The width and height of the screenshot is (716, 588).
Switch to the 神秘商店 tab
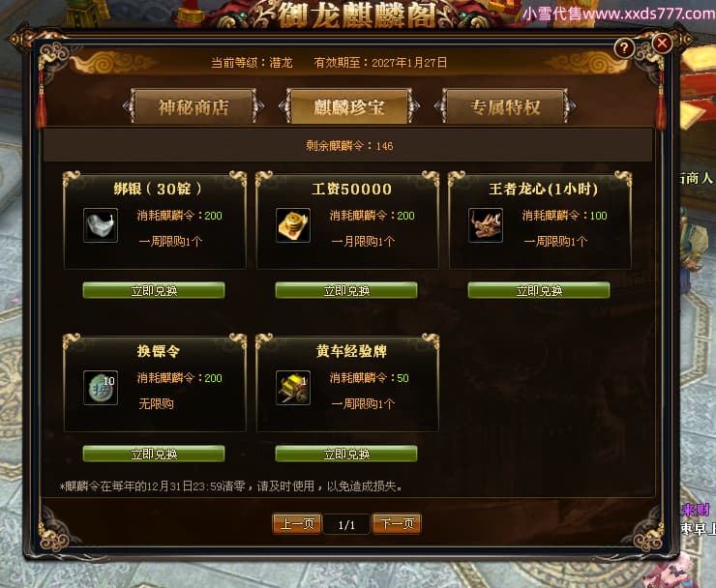pos(194,106)
